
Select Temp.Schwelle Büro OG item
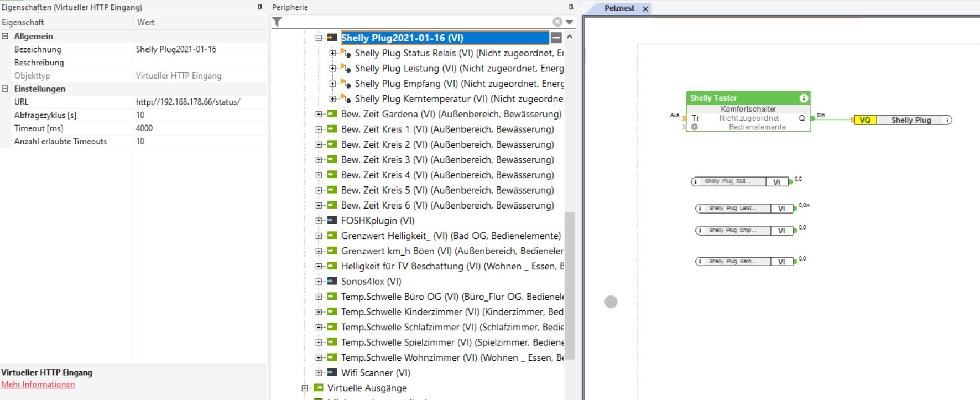[x=452, y=297]
